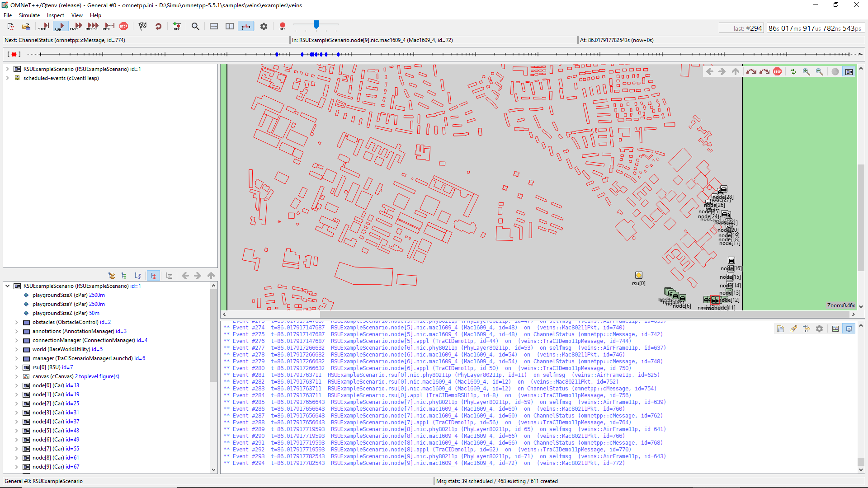Toggle the timeline display button

click(245, 26)
